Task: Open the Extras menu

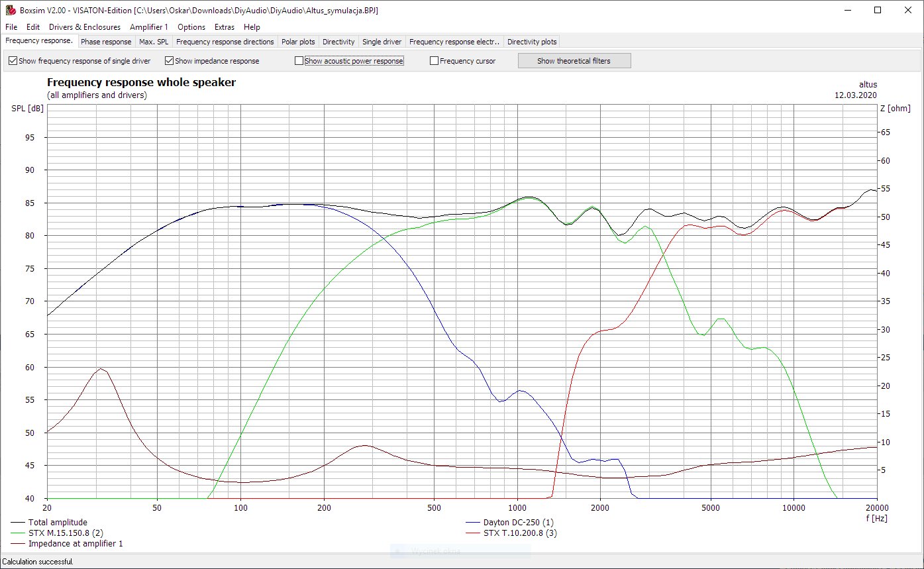Action: pos(225,27)
